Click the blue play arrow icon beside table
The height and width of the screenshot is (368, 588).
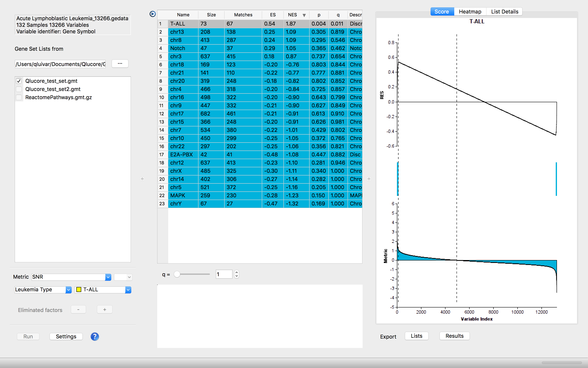point(153,14)
